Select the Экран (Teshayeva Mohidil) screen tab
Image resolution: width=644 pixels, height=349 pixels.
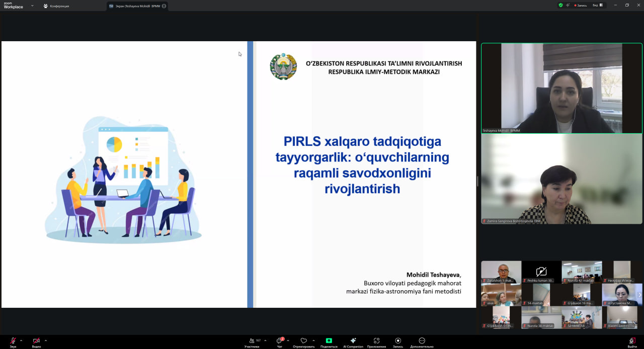pyautogui.click(x=137, y=6)
